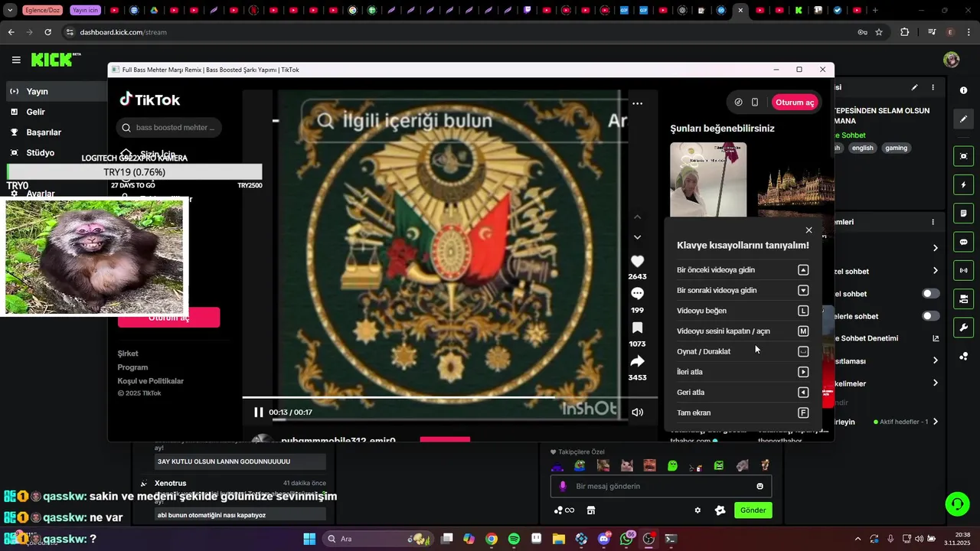Open the Program link in TikTok footer
Screen dimensions: 980x551
132,367
